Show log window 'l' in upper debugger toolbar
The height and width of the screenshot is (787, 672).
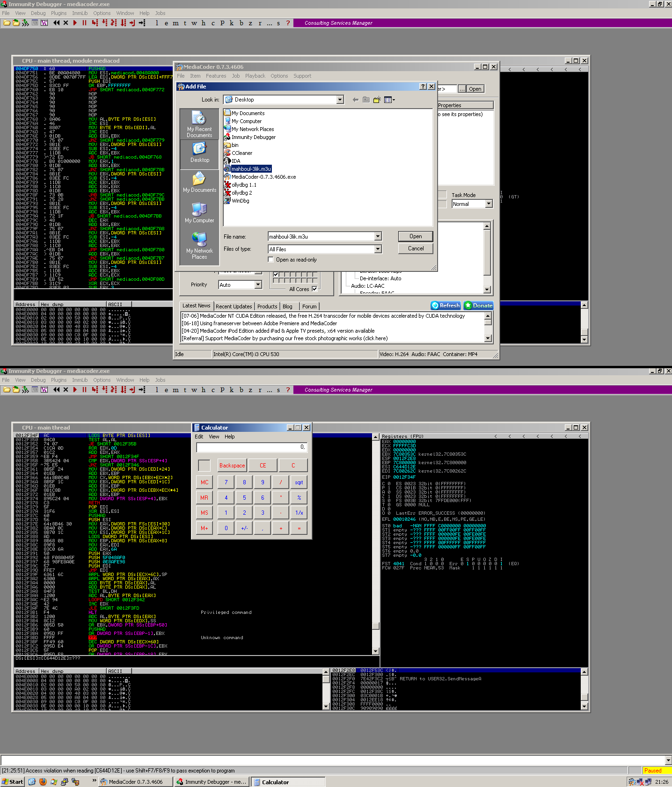(x=157, y=23)
